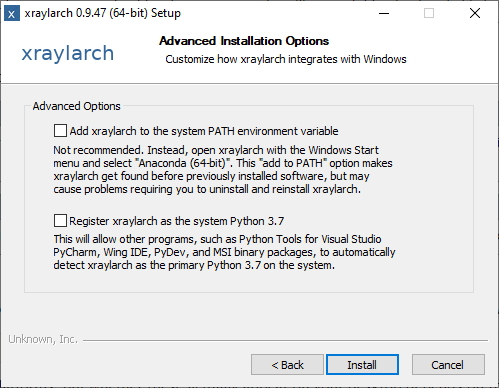Minimize the xraylarch Setup window

[384, 13]
